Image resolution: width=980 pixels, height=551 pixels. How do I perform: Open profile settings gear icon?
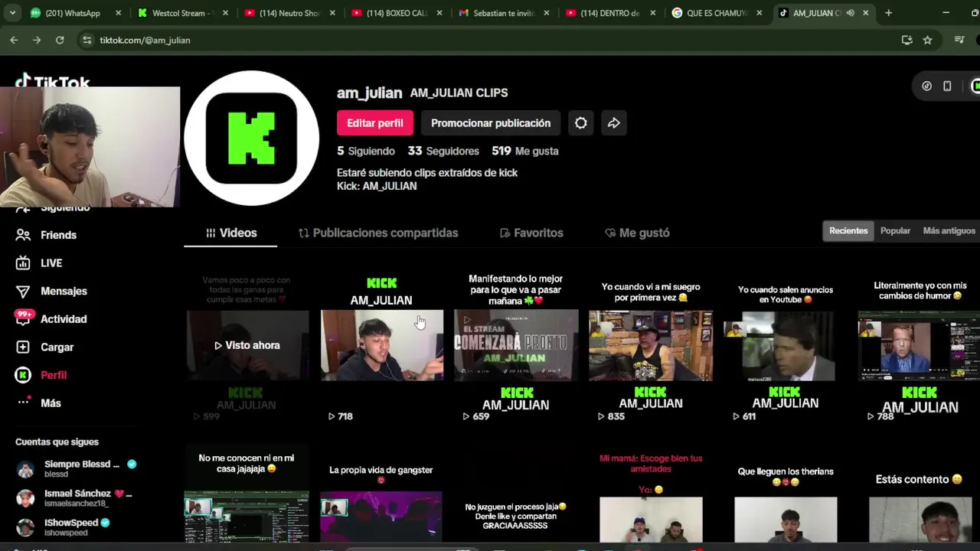(581, 122)
